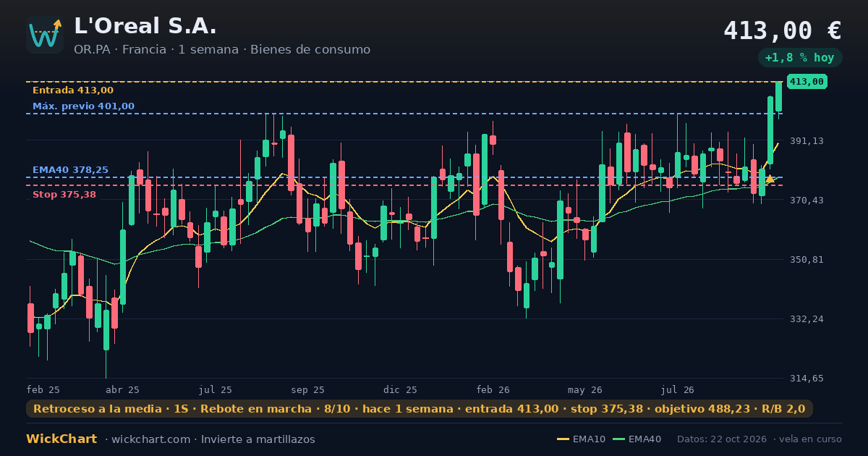Select the feb 26 date axis label
Screen dimensions: 868x456
point(493,390)
